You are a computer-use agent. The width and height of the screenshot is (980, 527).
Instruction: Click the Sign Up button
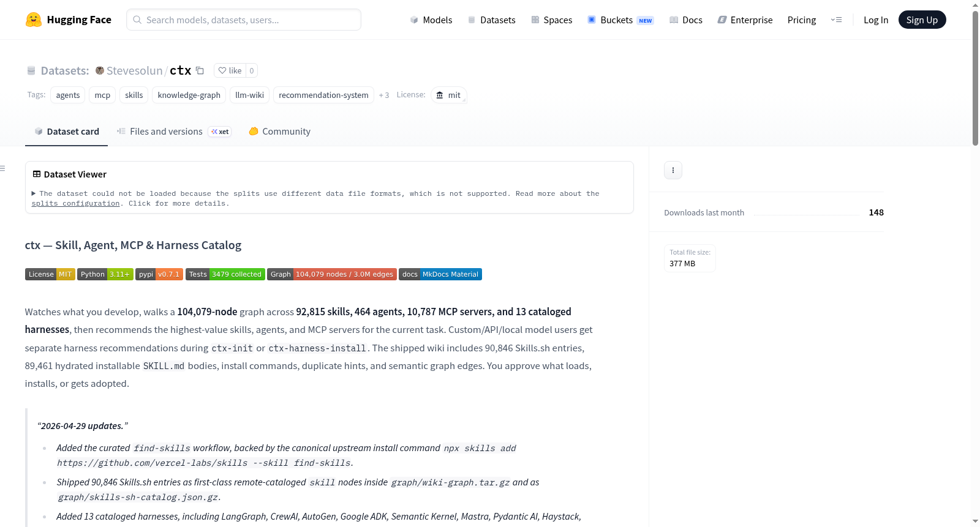click(x=922, y=20)
